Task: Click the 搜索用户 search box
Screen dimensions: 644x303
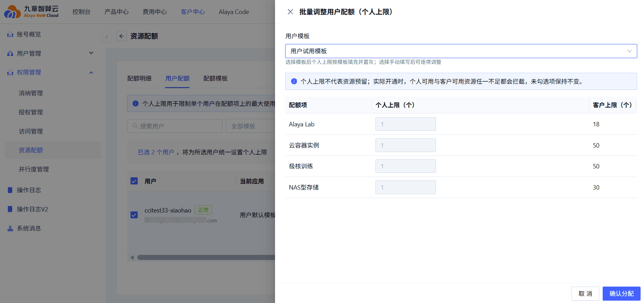Action: coord(175,126)
